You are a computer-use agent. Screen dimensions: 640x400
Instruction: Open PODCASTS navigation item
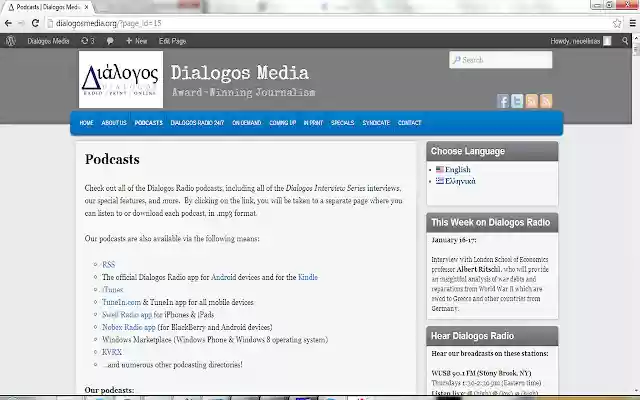pos(149,123)
